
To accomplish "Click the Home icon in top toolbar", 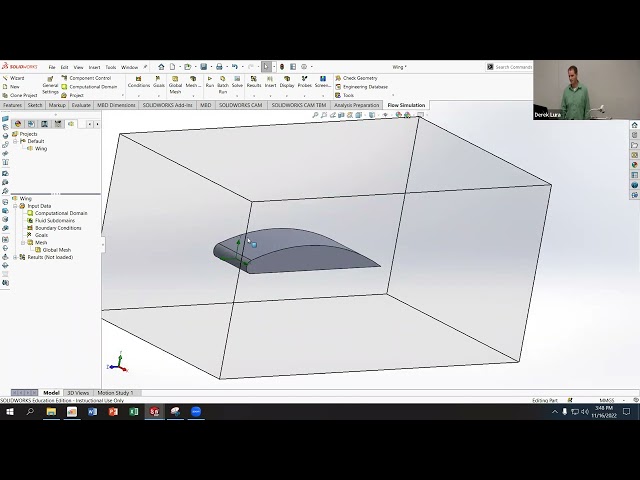I will (161, 67).
